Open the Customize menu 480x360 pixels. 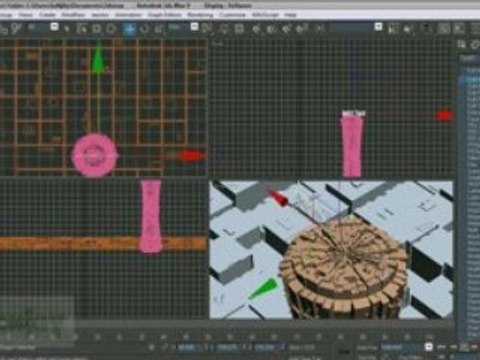coord(232,15)
